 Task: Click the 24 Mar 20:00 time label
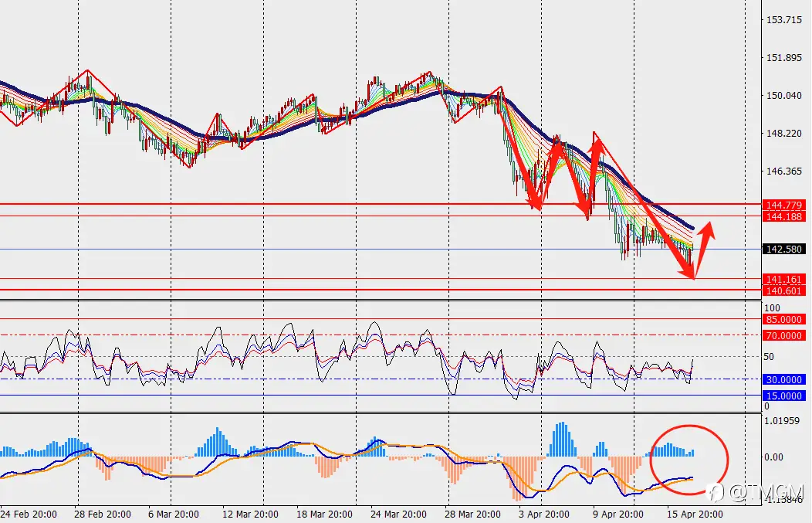398,515
